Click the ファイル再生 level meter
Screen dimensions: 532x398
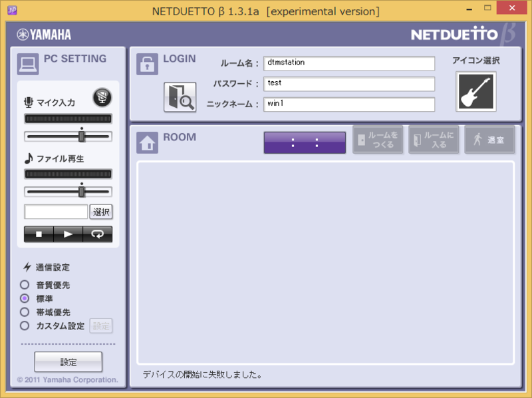coord(68,174)
